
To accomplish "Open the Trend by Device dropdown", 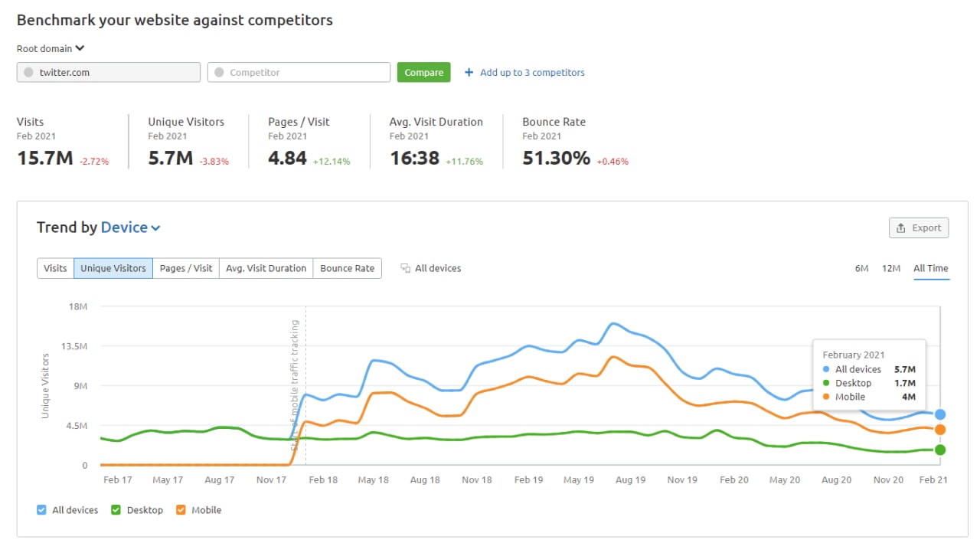I will coord(131,227).
